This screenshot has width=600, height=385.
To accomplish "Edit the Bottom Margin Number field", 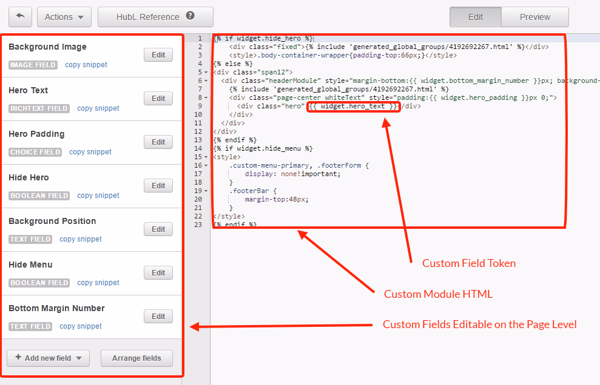I will [x=158, y=316].
